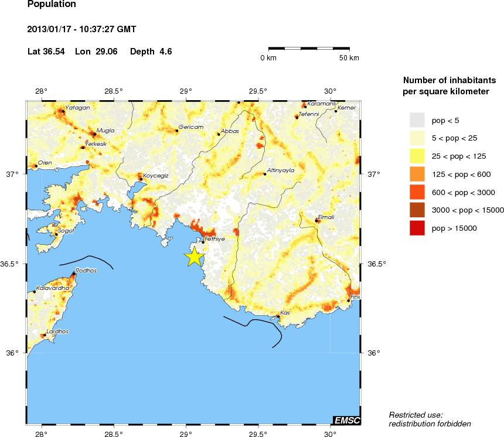Click the orange 125 < pop < 600 swatch
The height and width of the screenshot is (437, 504).
click(417, 174)
